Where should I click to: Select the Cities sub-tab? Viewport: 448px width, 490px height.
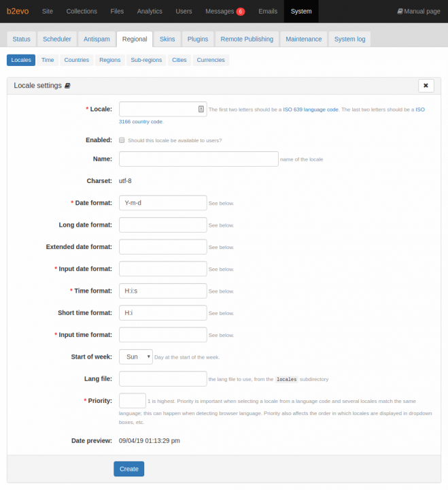pos(179,60)
